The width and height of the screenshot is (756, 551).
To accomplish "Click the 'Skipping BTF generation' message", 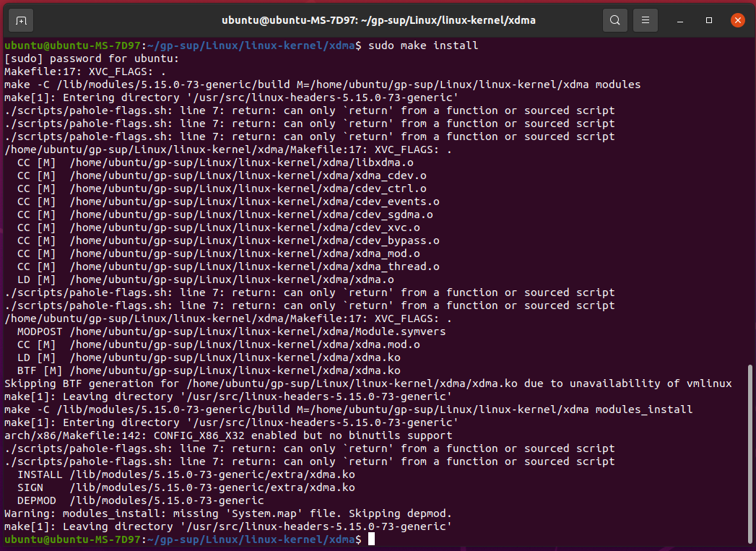I will (x=368, y=383).
